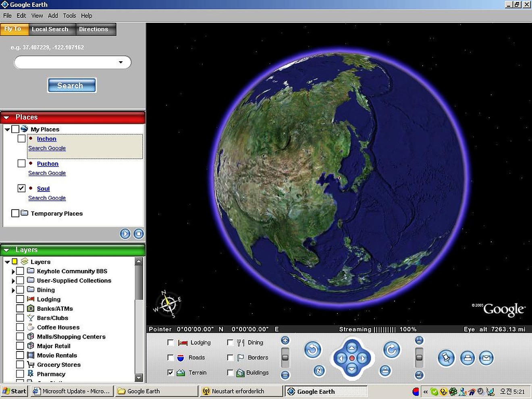The image size is (532, 399).
Task: Click the Fly To input field
Action: click(x=73, y=62)
